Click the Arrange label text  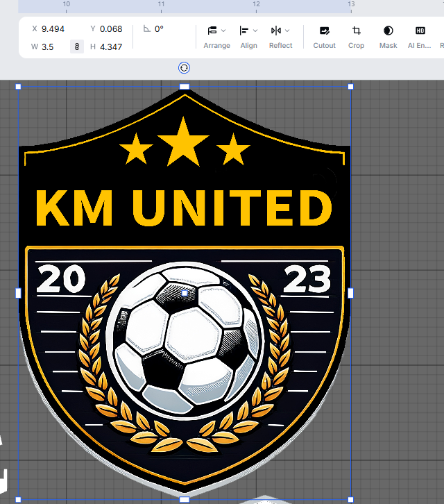[216, 46]
